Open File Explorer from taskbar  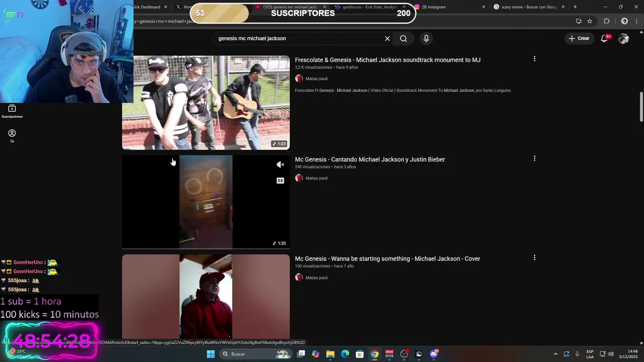tap(330, 354)
